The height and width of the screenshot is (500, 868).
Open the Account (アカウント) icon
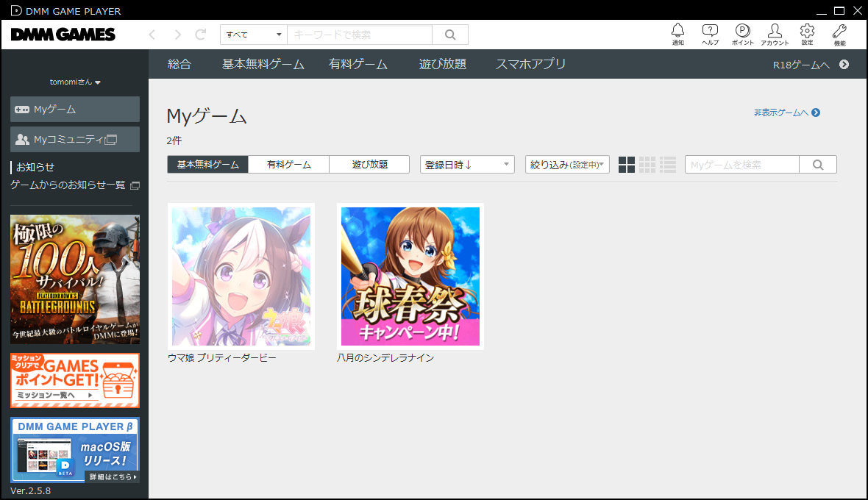click(x=775, y=34)
